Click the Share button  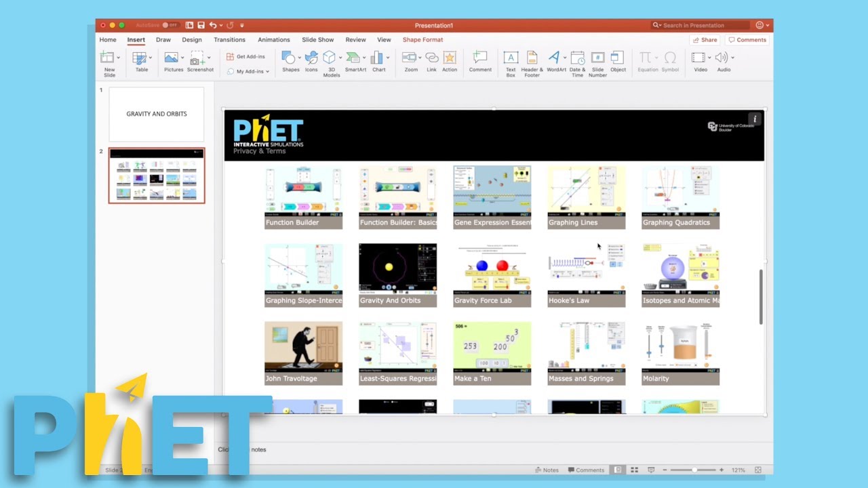(705, 40)
